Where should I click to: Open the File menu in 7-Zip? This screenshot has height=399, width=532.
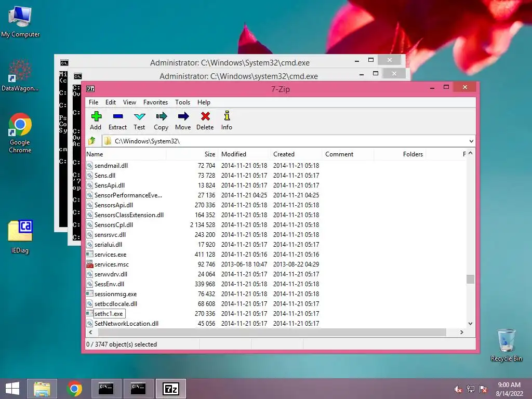pos(94,102)
